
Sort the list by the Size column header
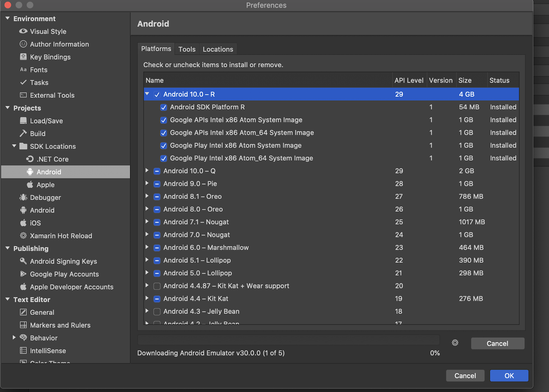point(471,80)
